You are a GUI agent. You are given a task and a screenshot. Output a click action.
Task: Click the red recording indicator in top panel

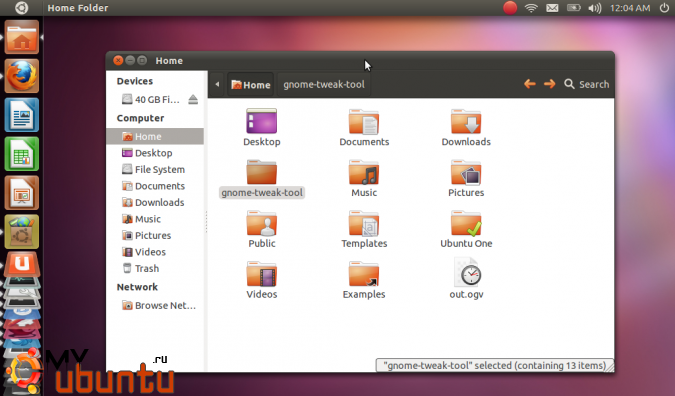point(510,8)
